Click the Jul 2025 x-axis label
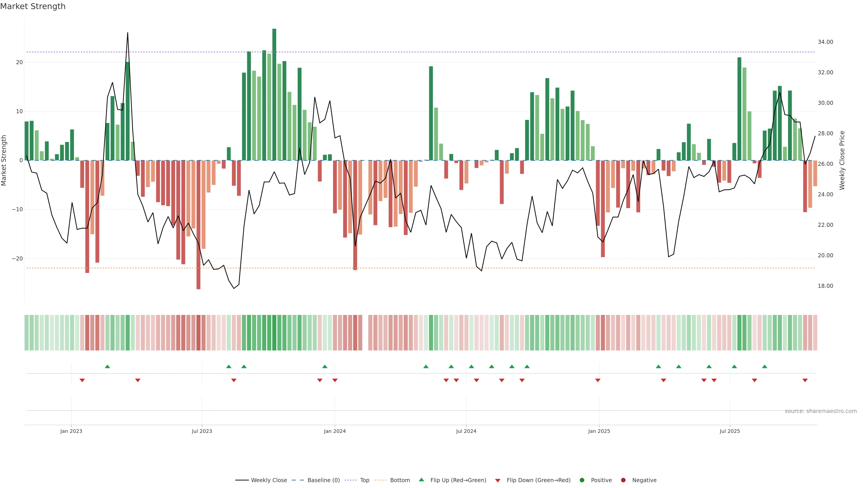The image size is (868, 488). tap(729, 431)
